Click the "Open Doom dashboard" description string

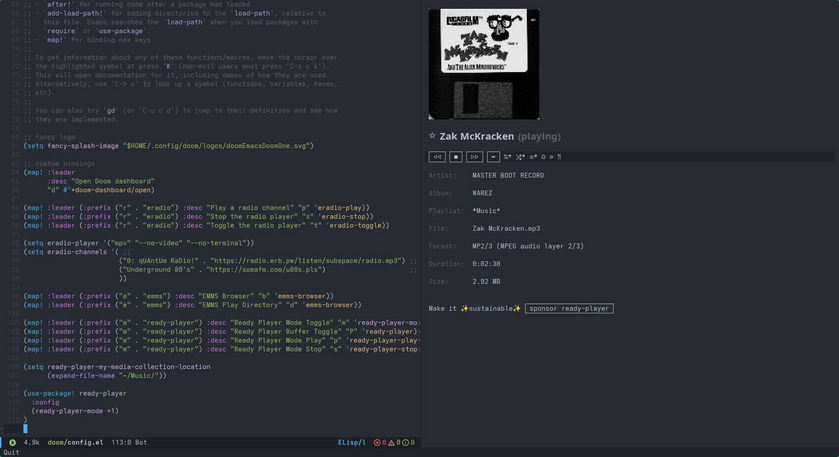click(x=112, y=181)
